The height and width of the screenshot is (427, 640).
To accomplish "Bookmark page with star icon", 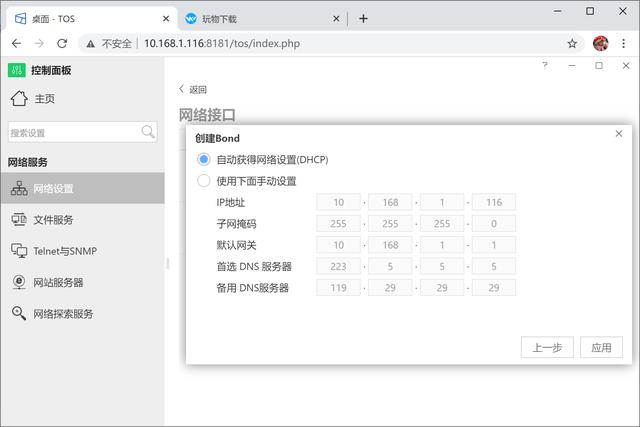I will click(572, 43).
